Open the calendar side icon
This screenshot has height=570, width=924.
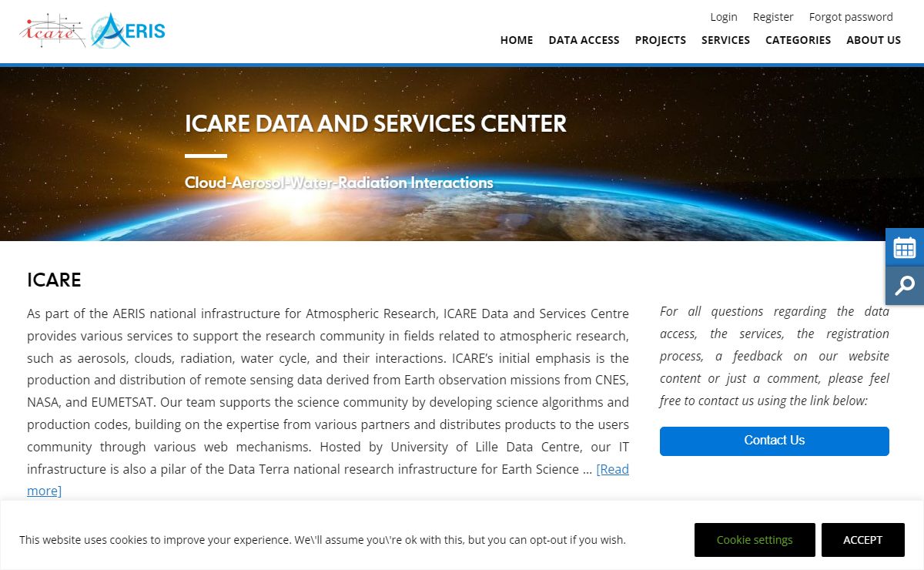[x=905, y=247]
